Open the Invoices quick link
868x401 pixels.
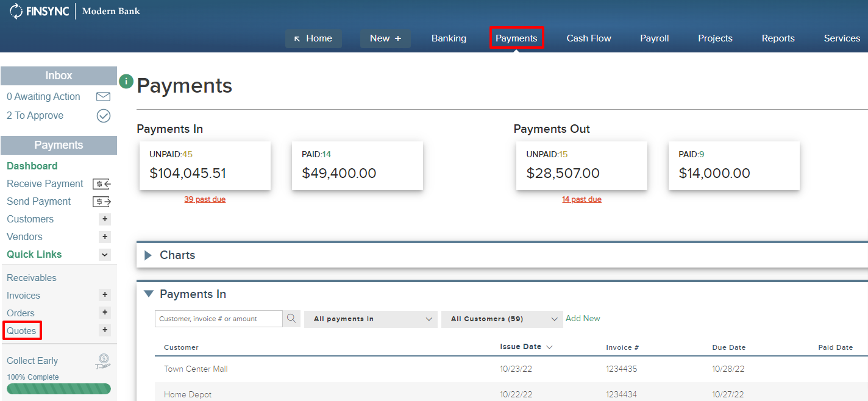24,296
